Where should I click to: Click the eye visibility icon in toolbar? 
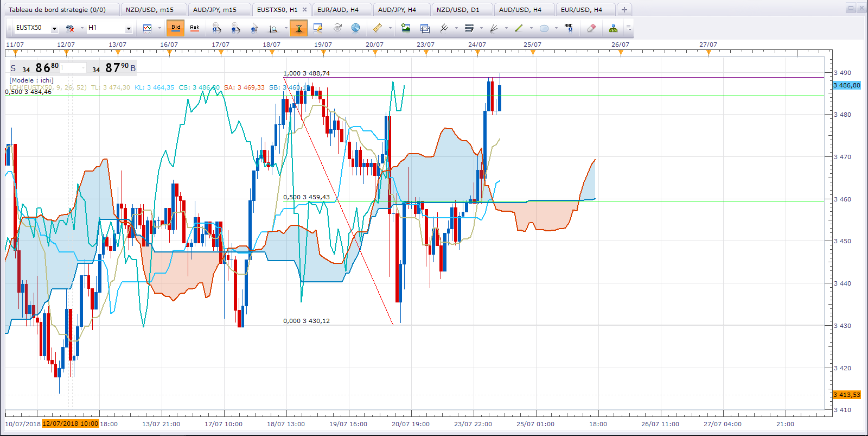point(337,28)
